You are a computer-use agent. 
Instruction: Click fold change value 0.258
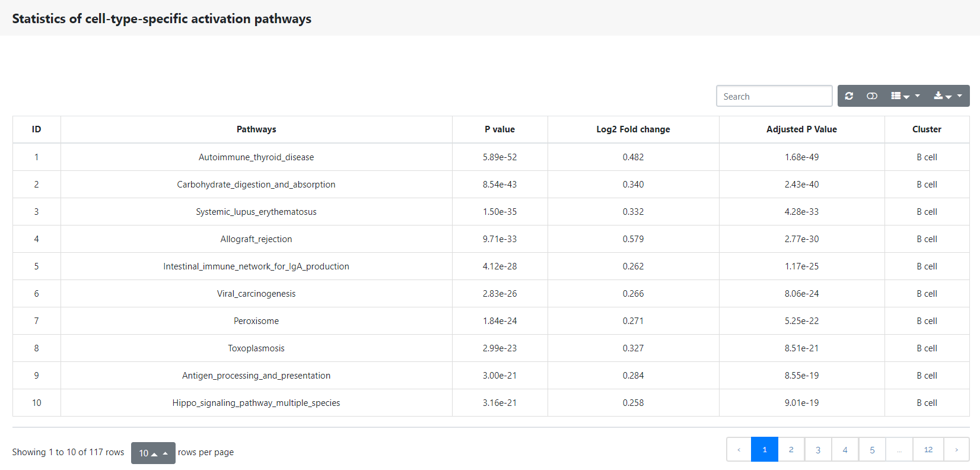pyautogui.click(x=633, y=403)
